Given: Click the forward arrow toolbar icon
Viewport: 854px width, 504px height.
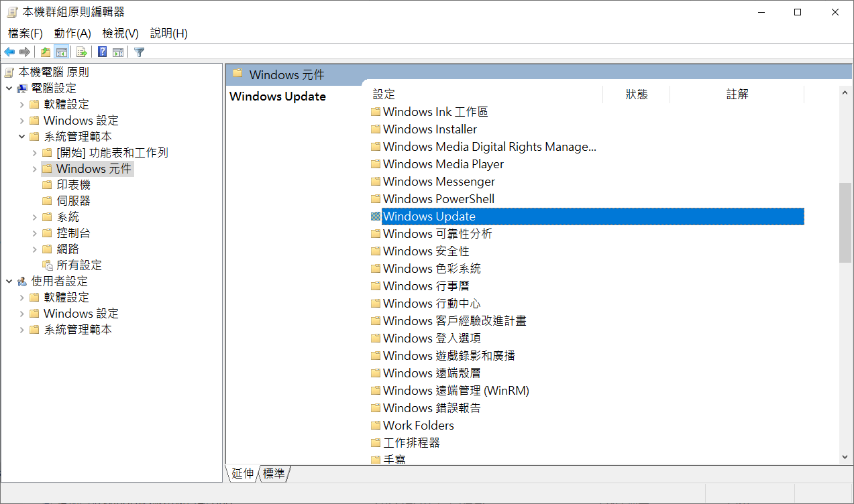Looking at the screenshot, I should [25, 52].
